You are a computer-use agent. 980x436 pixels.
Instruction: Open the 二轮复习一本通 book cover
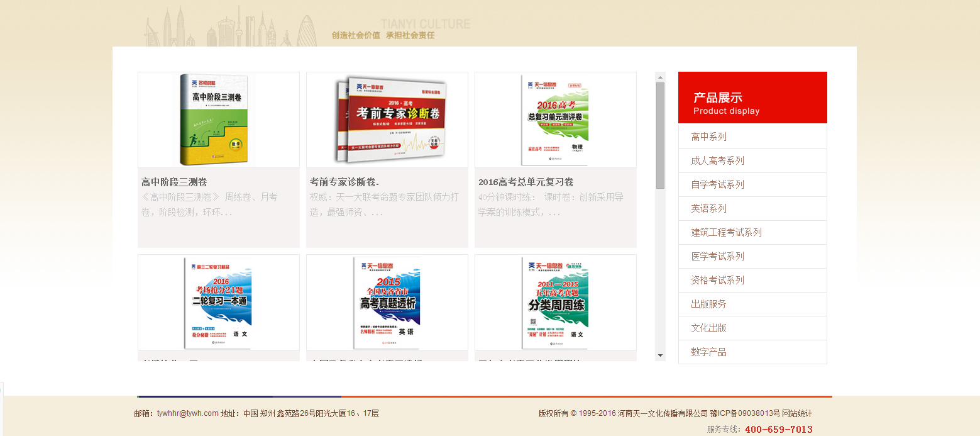(x=218, y=302)
